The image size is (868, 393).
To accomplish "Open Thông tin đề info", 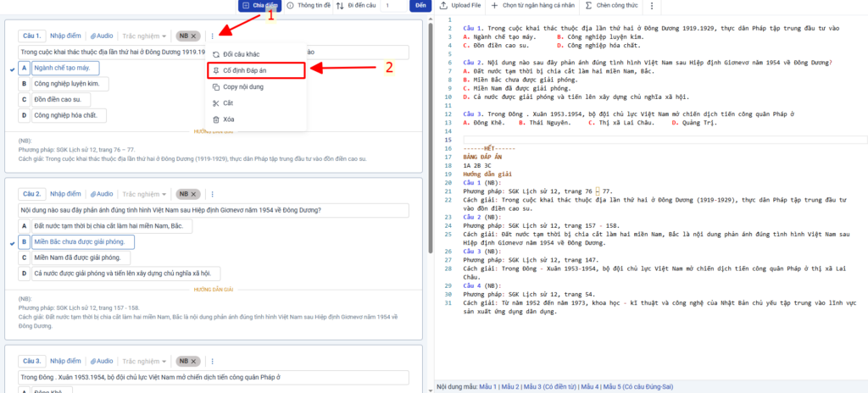I will pos(309,6).
